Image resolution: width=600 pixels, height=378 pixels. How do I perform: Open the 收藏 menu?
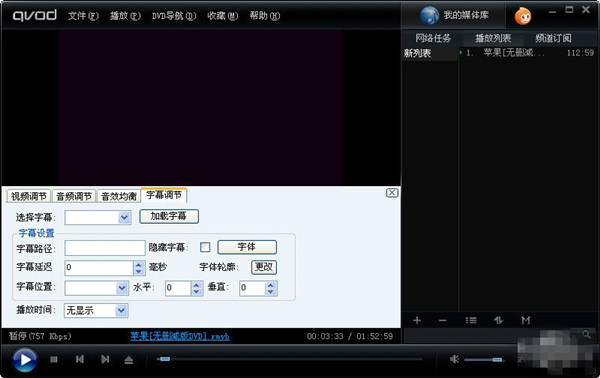point(222,16)
